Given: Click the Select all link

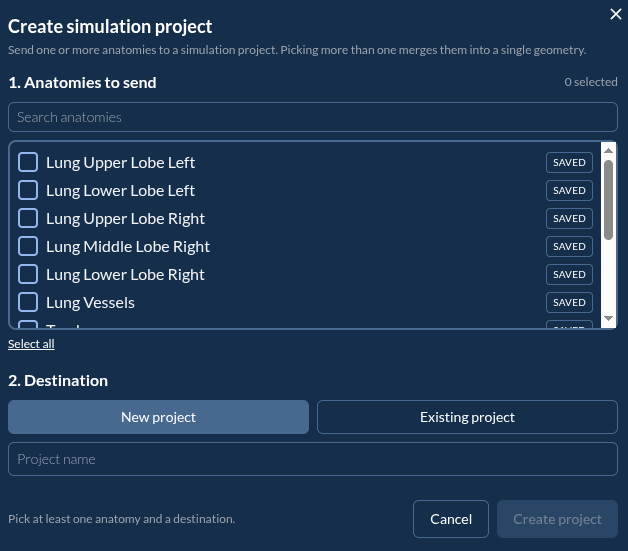Looking at the screenshot, I should click(x=31, y=344).
